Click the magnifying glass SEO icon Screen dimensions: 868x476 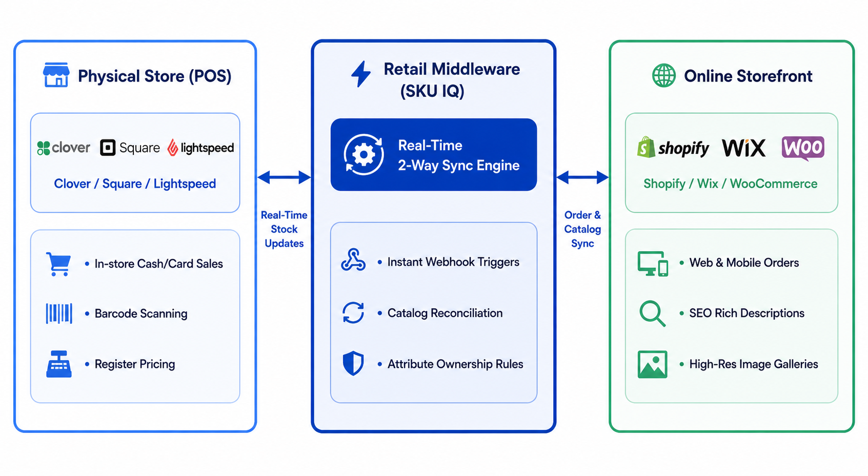click(652, 314)
